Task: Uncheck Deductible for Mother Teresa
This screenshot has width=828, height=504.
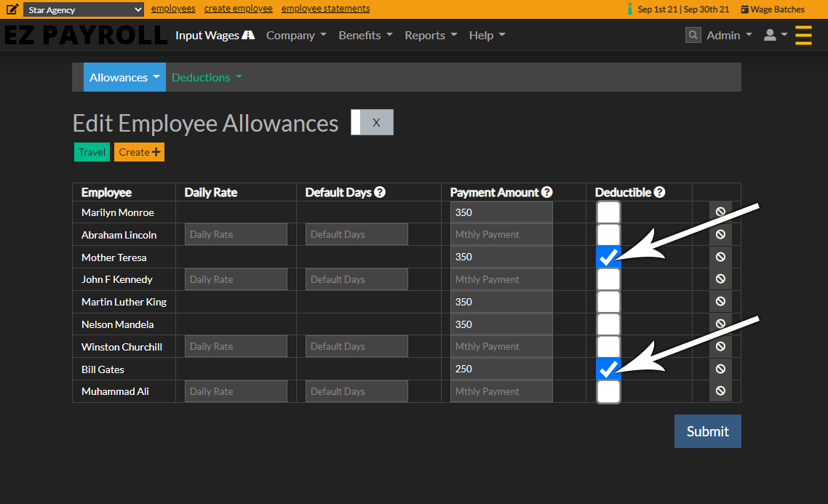Action: pyautogui.click(x=608, y=257)
